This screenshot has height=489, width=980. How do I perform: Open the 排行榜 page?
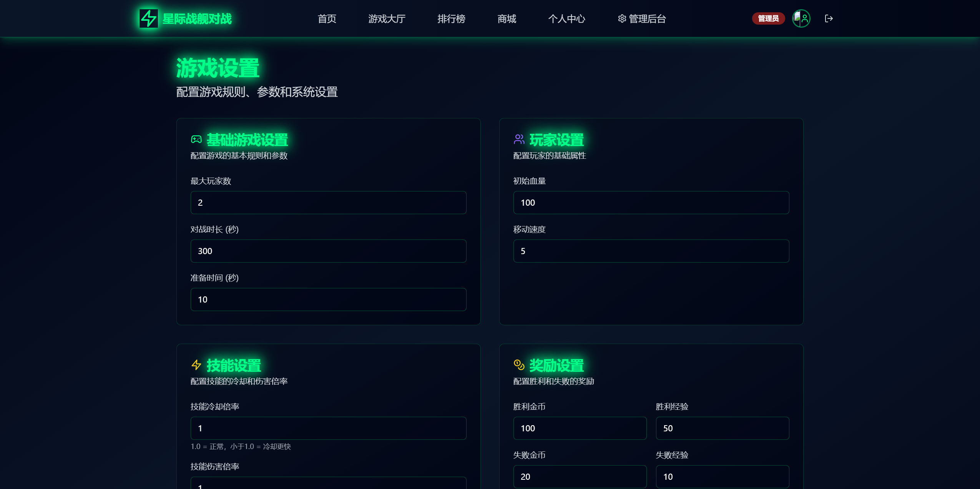coord(451,18)
